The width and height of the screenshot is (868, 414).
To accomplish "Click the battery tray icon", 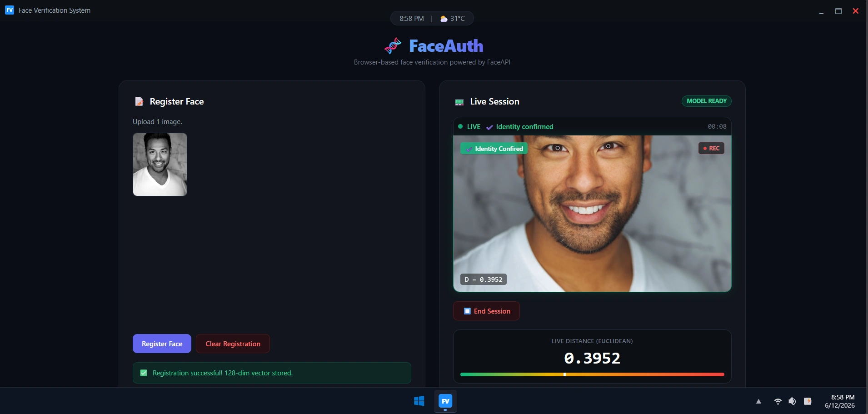I will pos(808,401).
